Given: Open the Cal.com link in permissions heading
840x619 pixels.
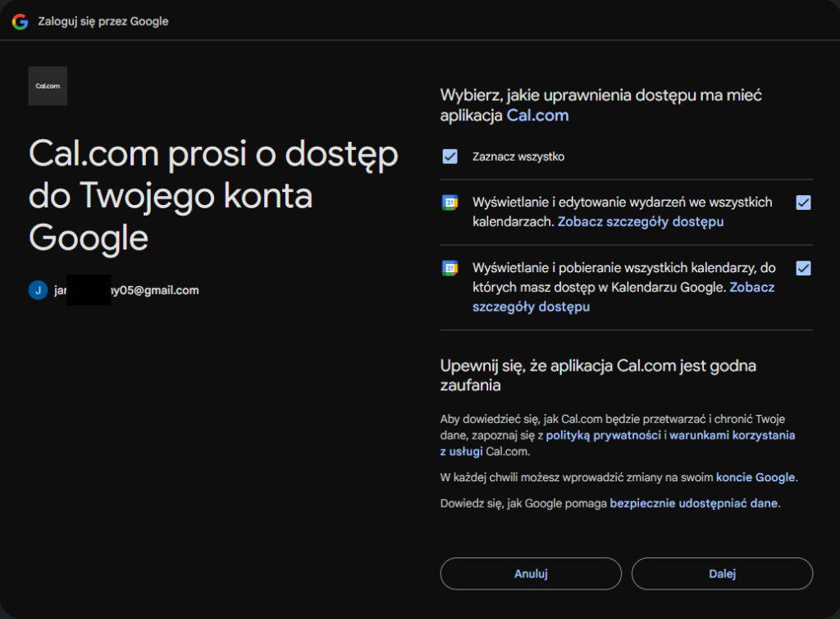Looking at the screenshot, I should point(537,116).
